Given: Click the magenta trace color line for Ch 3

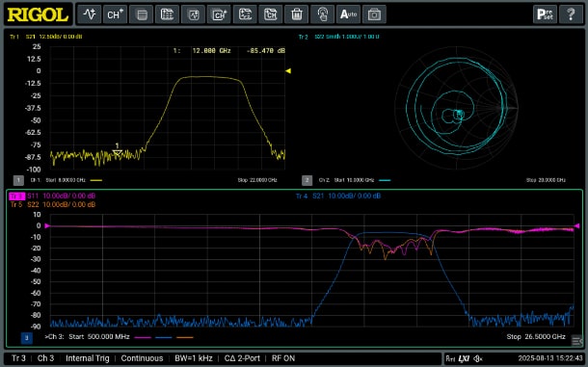Looking at the screenshot, I should (x=143, y=337).
